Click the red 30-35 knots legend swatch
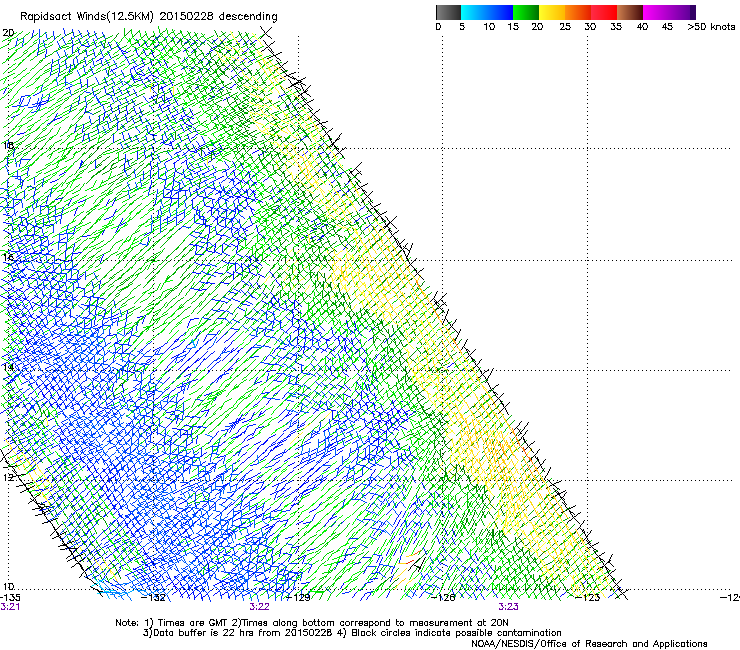 click(x=604, y=12)
